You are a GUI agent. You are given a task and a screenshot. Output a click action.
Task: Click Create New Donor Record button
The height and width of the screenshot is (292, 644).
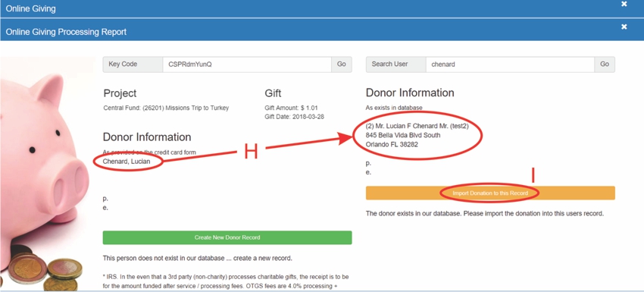(x=227, y=237)
